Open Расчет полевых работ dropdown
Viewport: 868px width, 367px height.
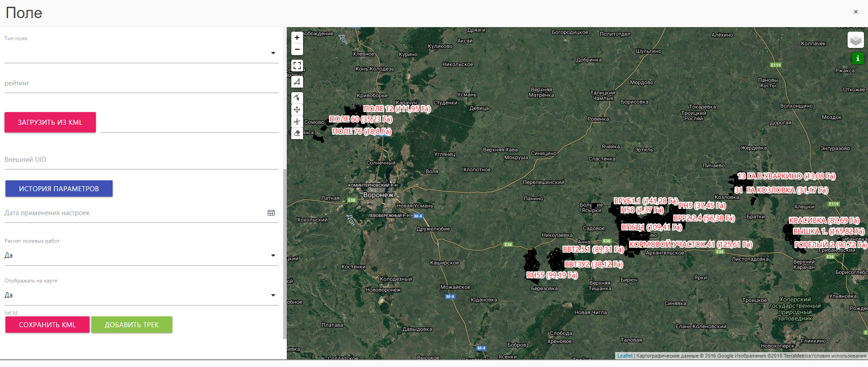(273, 256)
